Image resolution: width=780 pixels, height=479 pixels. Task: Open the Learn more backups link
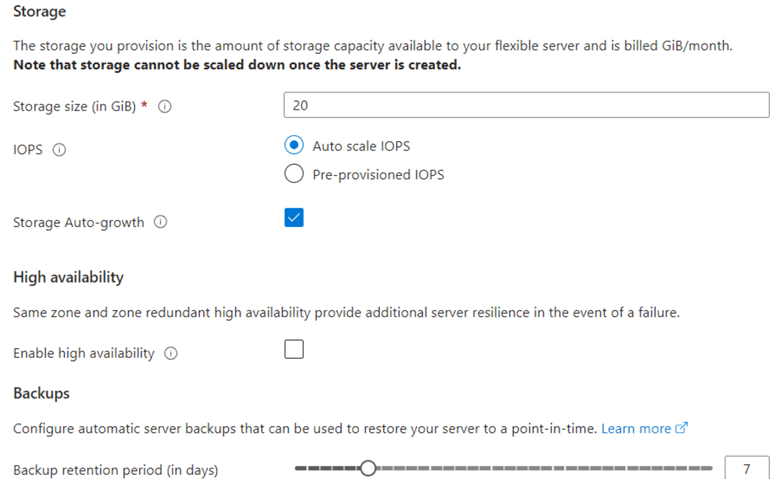click(636, 428)
